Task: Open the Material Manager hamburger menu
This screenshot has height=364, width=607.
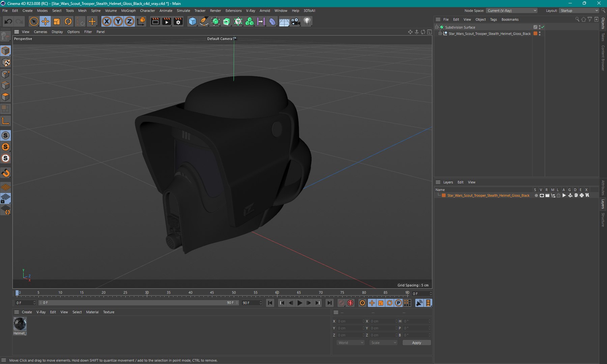Action: 17,312
